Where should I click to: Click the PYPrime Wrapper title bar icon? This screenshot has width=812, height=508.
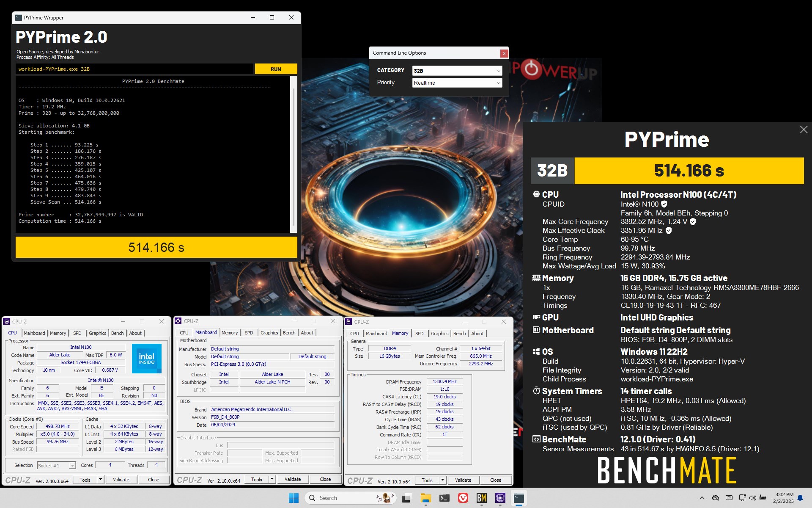[x=19, y=18]
